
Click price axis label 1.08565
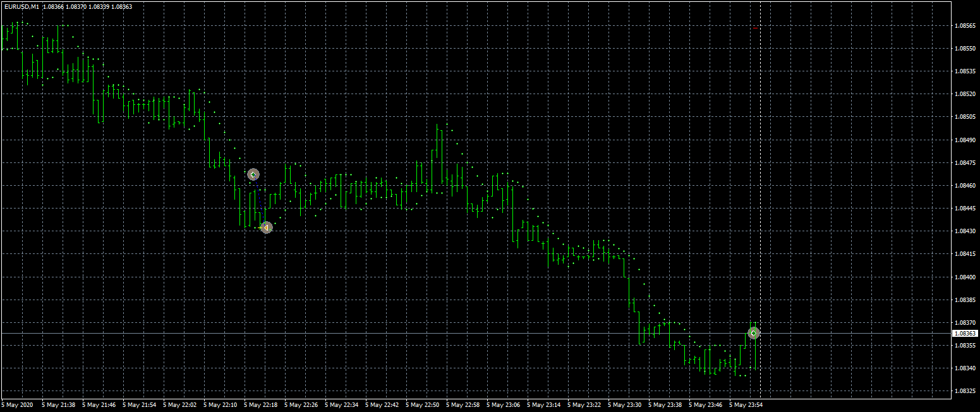(x=965, y=26)
